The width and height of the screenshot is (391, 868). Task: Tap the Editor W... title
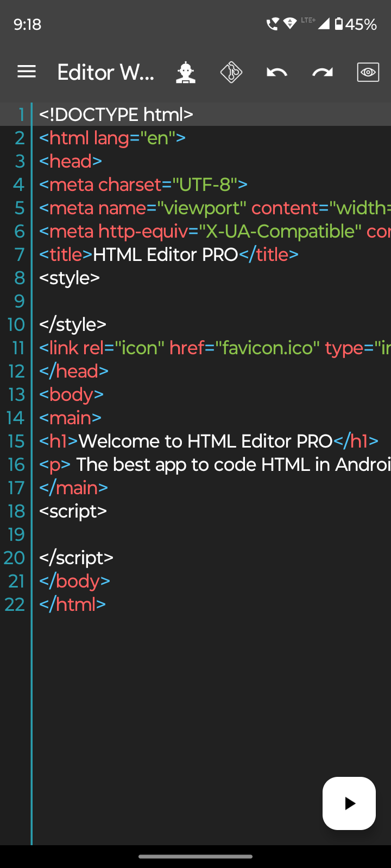[x=106, y=72]
